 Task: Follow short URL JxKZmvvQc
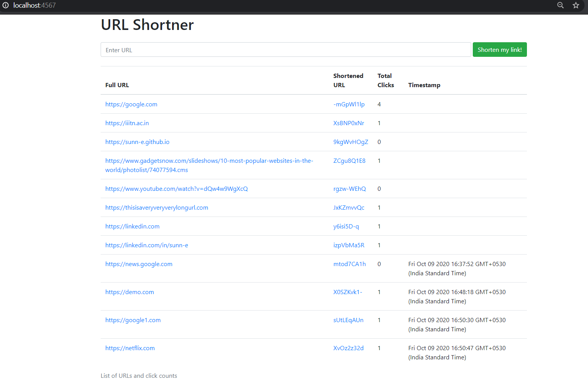pyautogui.click(x=349, y=207)
